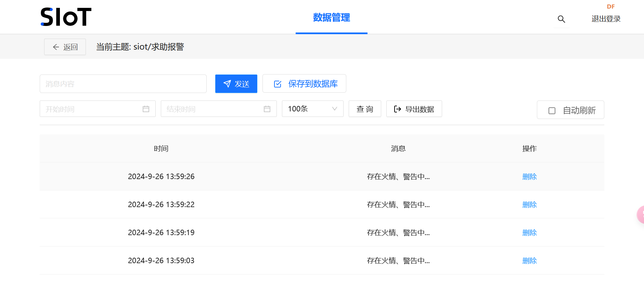Viewport: 644px width, 283px height.
Task: Send message with 发送 button
Action: [236, 84]
